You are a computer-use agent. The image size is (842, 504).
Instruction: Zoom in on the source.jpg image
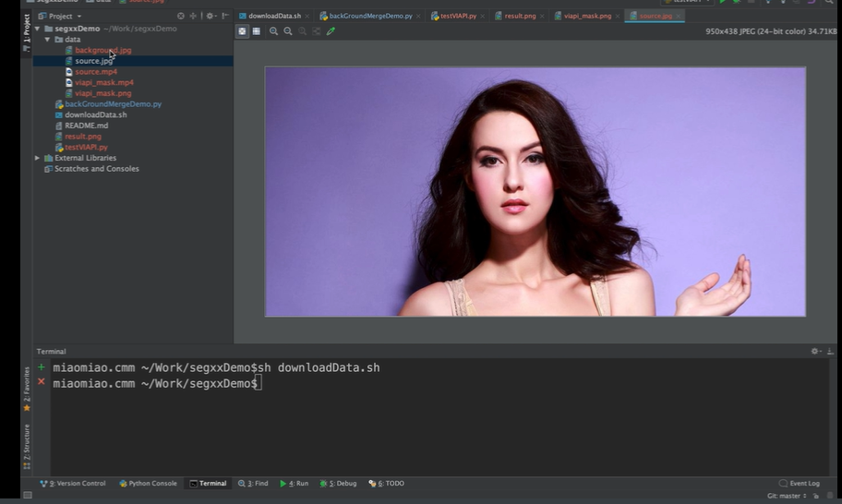click(274, 31)
